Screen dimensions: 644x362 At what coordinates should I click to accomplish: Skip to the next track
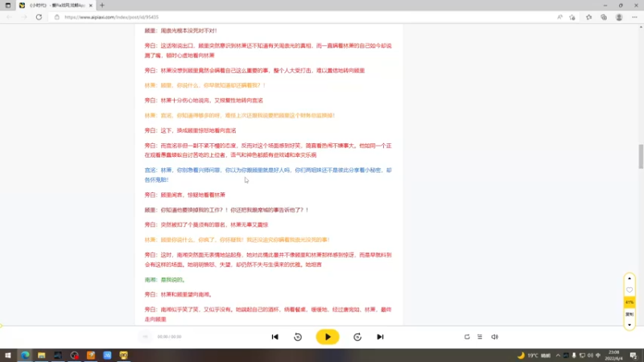tap(380, 337)
